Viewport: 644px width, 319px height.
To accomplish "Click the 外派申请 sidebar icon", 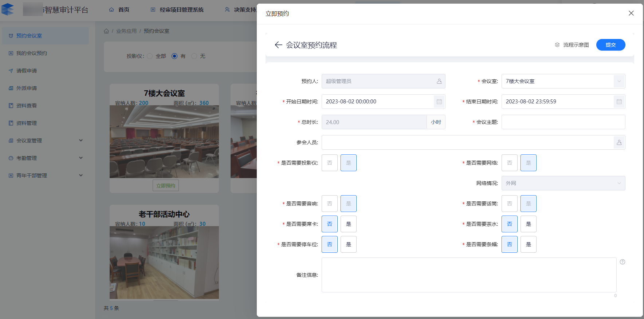I will pos(11,88).
